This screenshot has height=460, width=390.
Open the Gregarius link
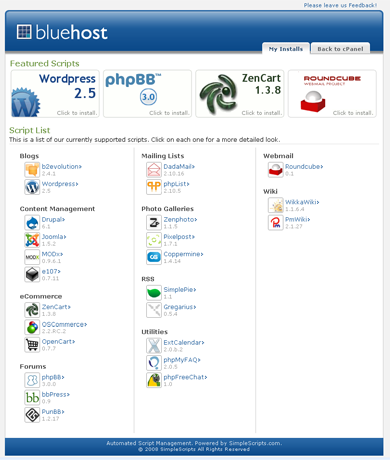(180, 307)
